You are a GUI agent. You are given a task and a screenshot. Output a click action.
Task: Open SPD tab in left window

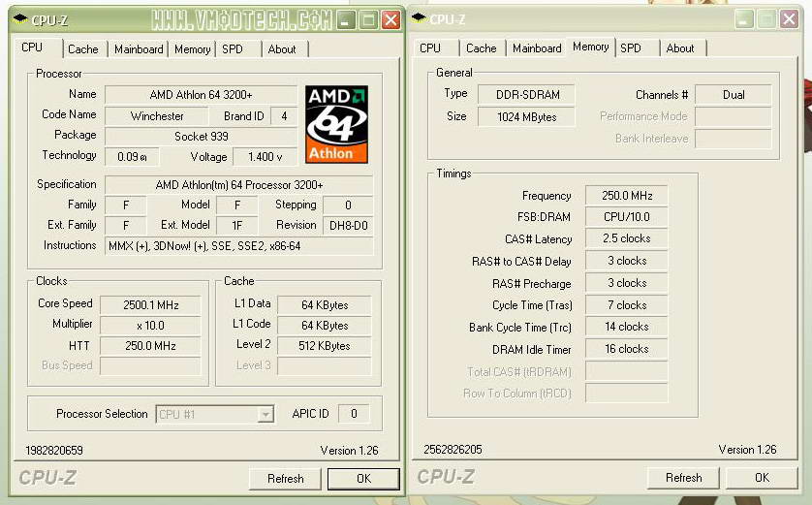[x=233, y=49]
